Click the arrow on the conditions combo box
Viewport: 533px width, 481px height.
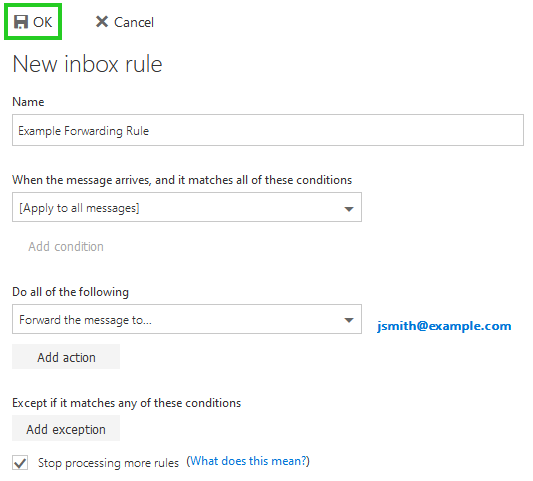[x=349, y=209]
